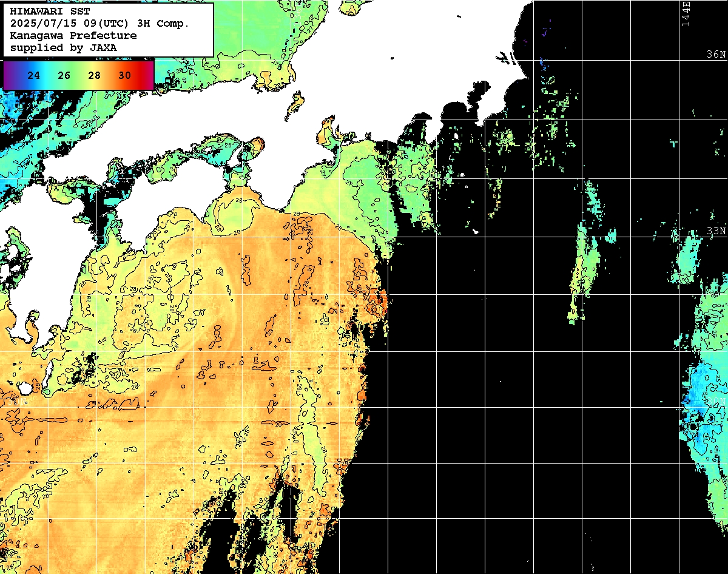
Task: Click the "HIMAWARI SST" title text
Action: click(x=50, y=12)
